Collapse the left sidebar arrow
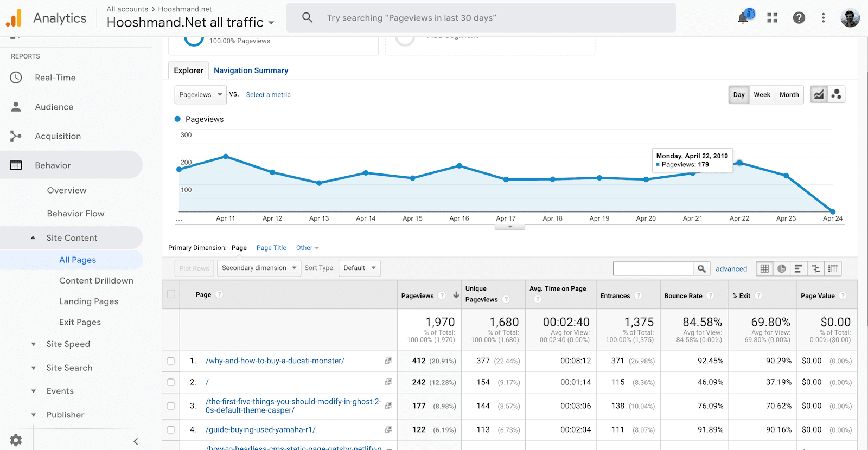The width and height of the screenshot is (868, 450). tap(136, 441)
